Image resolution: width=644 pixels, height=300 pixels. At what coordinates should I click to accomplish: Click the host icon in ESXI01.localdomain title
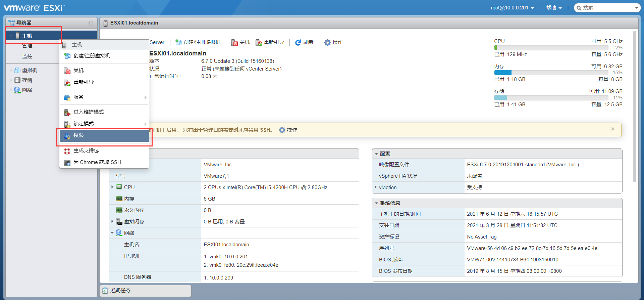105,23
